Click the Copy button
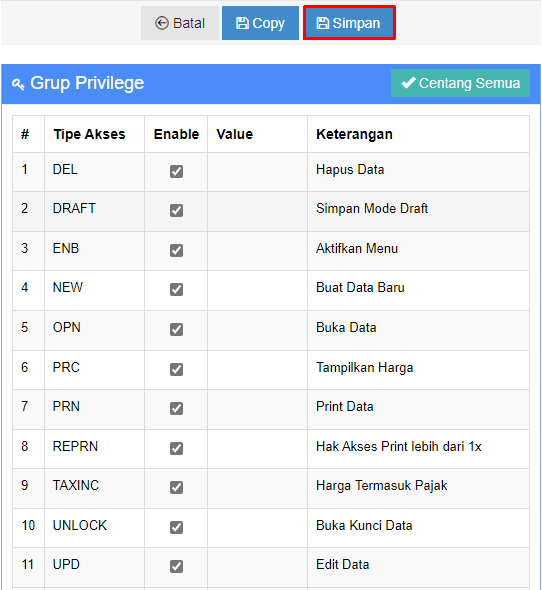542x590 pixels. (260, 23)
